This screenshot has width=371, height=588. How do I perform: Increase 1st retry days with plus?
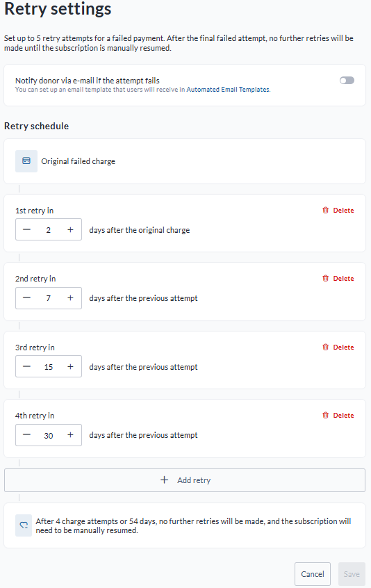point(70,229)
